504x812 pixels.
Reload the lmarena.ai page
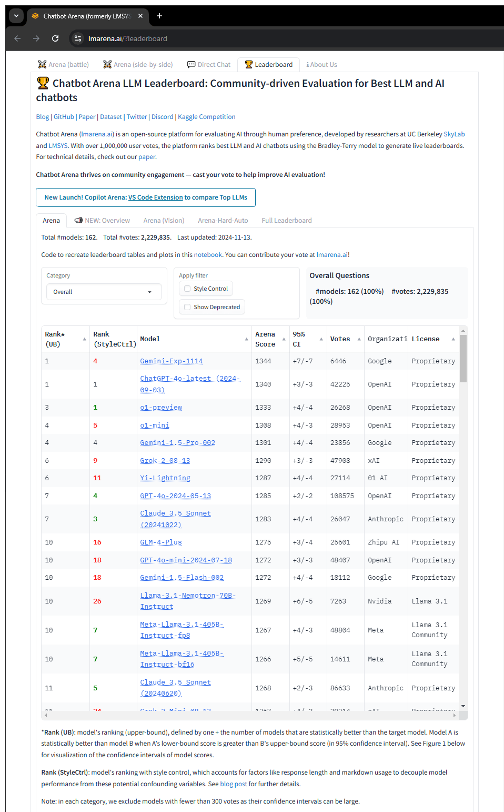point(55,38)
